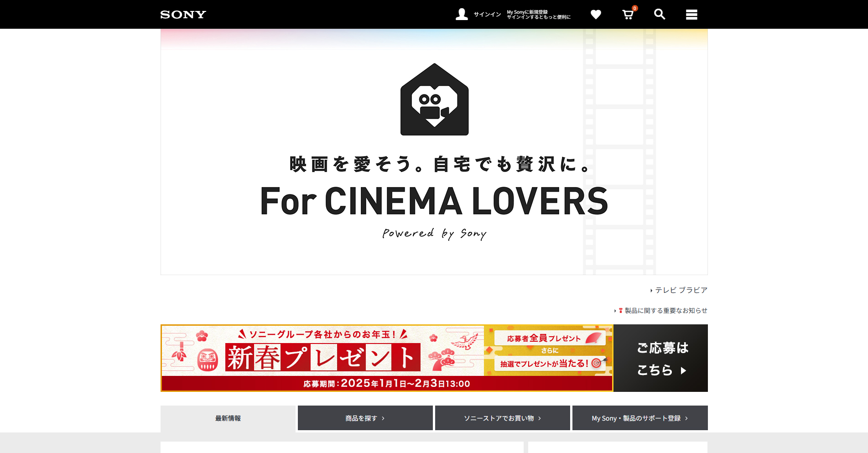Switch to the 最新情報 tab
The width and height of the screenshot is (868, 453).
pos(227,417)
